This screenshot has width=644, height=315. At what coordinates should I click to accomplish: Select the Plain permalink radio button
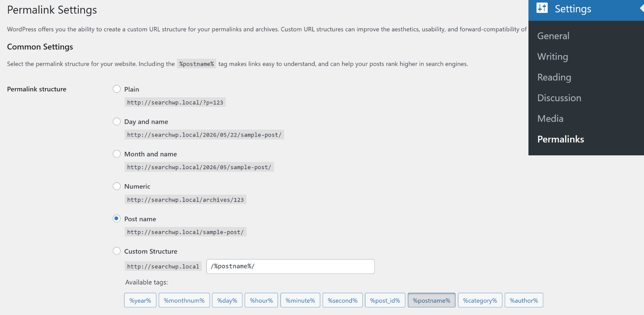(117, 89)
